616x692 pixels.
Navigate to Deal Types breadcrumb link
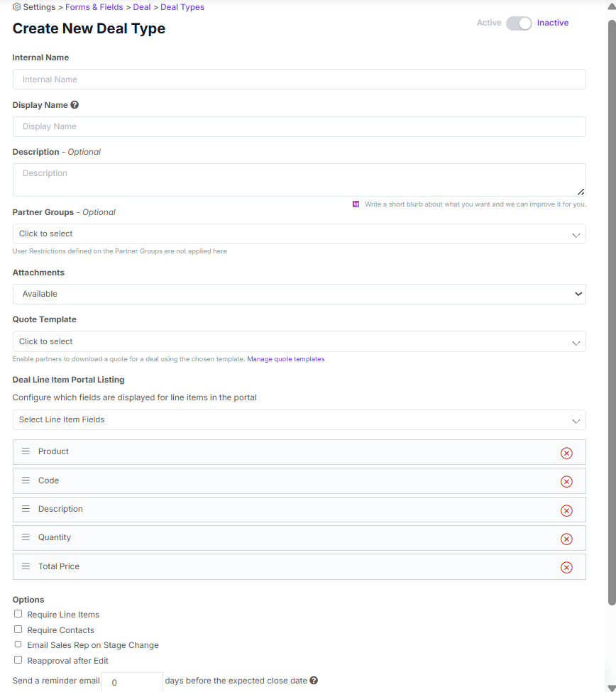pos(182,7)
